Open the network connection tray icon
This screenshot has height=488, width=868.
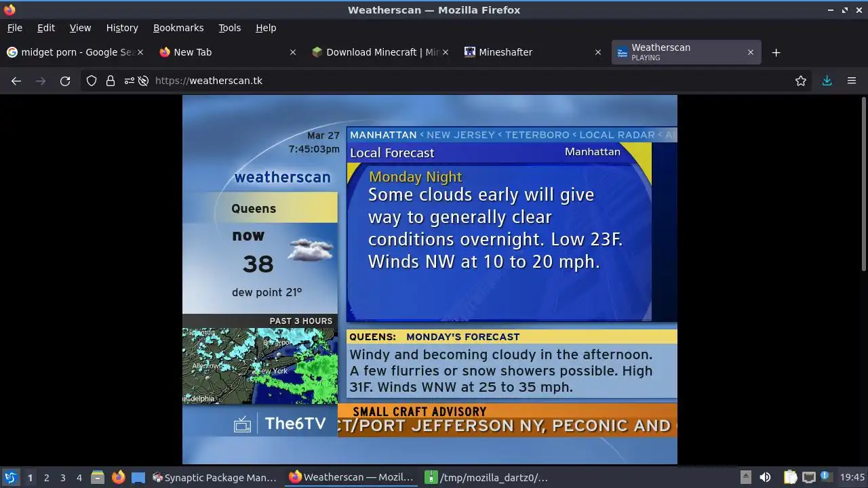point(808,477)
